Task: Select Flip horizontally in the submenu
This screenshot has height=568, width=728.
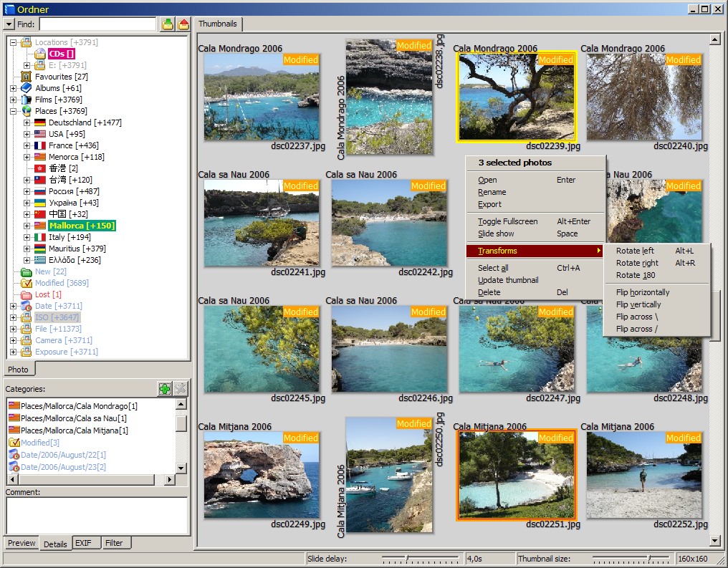Action: pyautogui.click(x=642, y=292)
